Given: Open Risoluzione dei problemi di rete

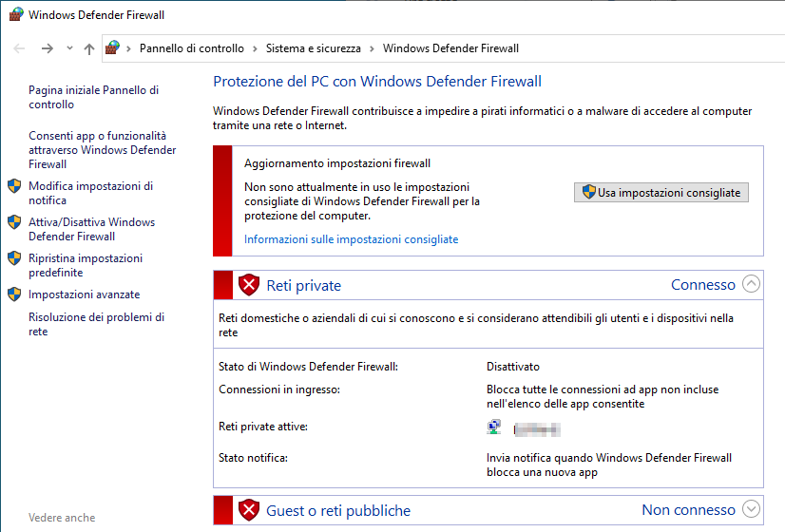Looking at the screenshot, I should [96, 324].
